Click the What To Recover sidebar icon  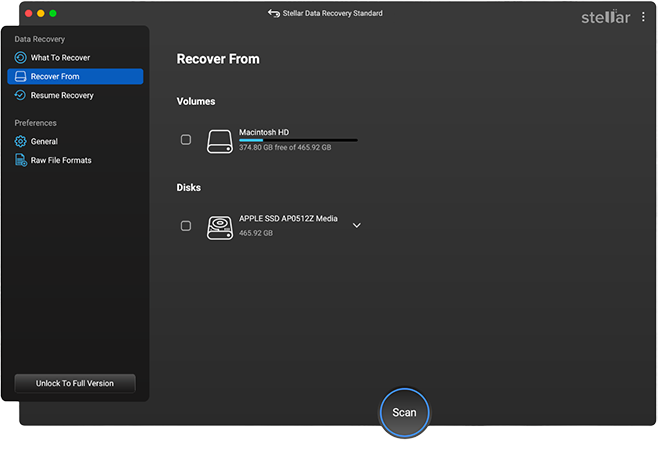pyautogui.click(x=20, y=58)
